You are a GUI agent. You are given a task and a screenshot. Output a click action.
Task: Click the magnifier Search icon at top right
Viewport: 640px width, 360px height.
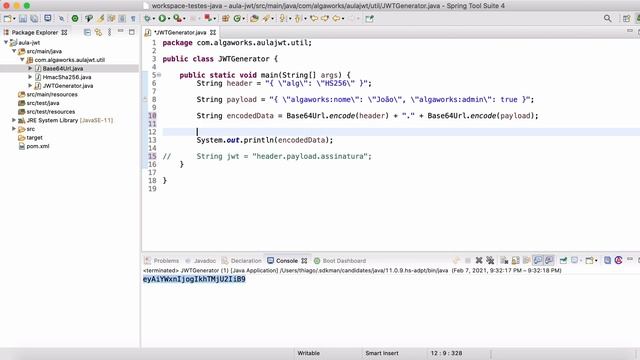pos(608,18)
